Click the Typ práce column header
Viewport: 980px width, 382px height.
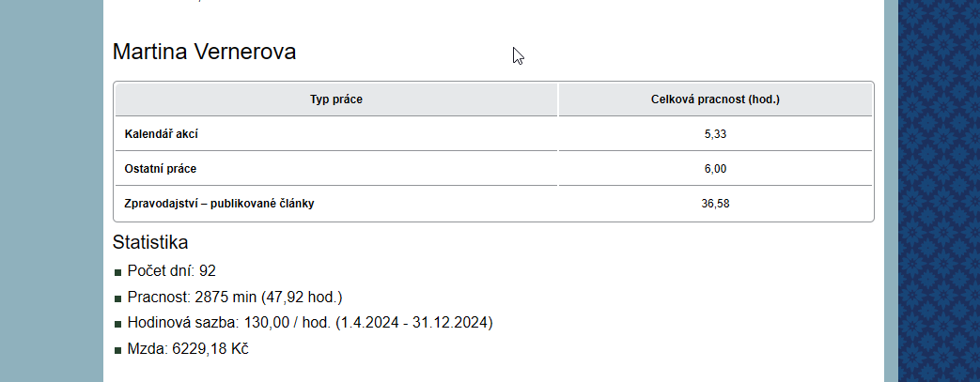(336, 99)
